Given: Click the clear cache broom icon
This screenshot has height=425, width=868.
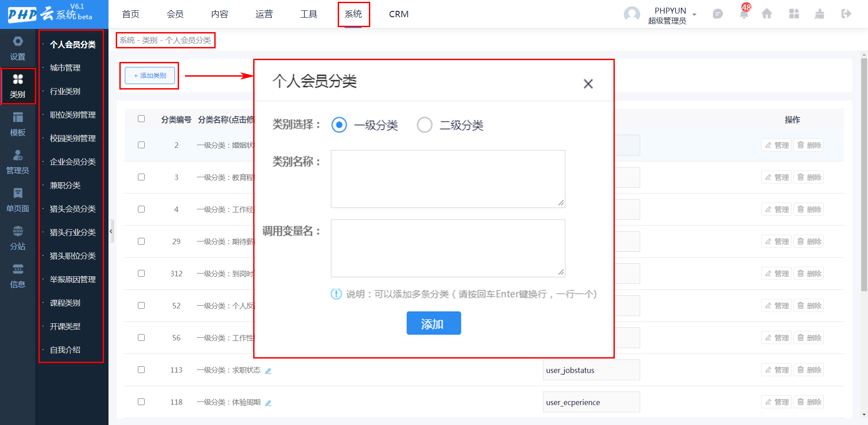Looking at the screenshot, I should tap(819, 14).
